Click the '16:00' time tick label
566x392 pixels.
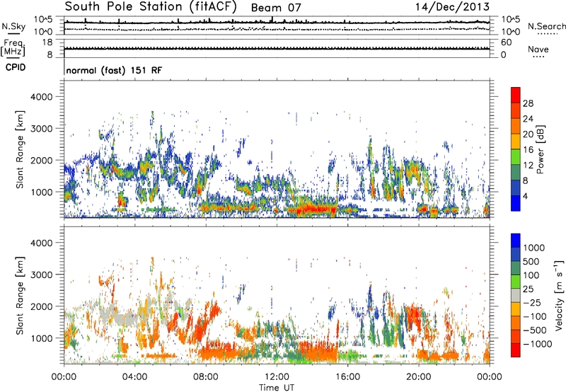348,377
